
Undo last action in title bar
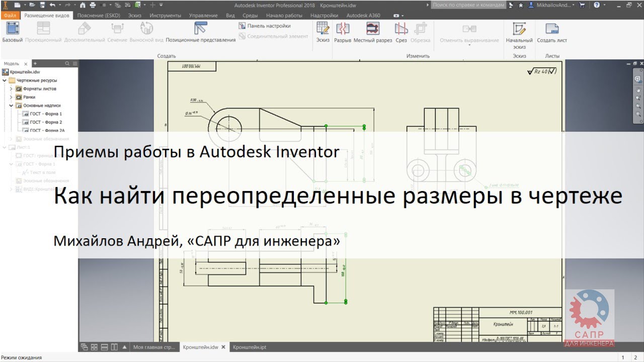click(x=52, y=5)
